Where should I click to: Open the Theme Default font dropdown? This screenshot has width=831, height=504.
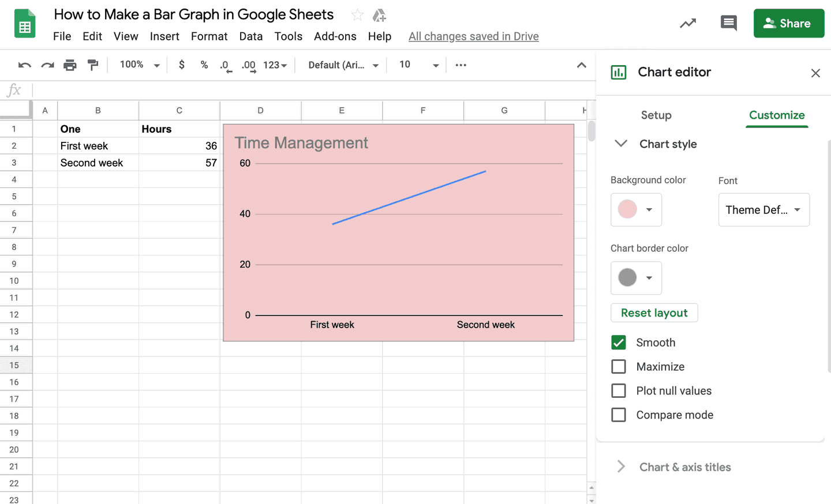pyautogui.click(x=764, y=209)
